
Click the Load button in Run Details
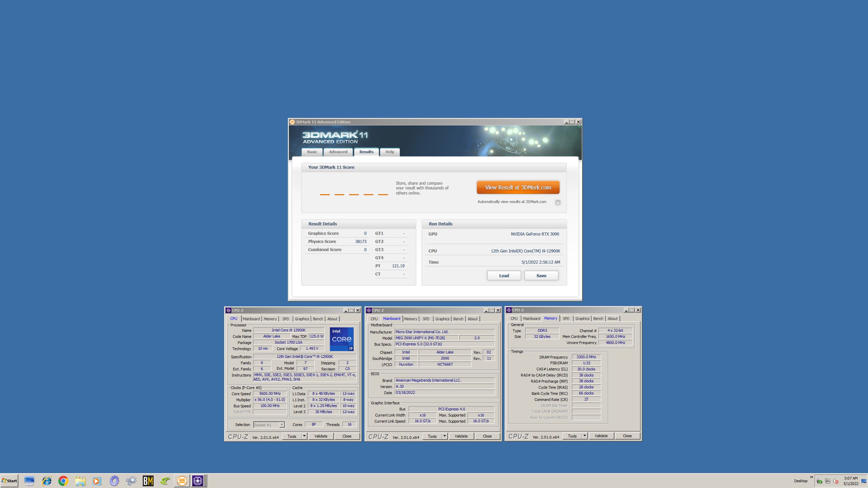tap(504, 276)
